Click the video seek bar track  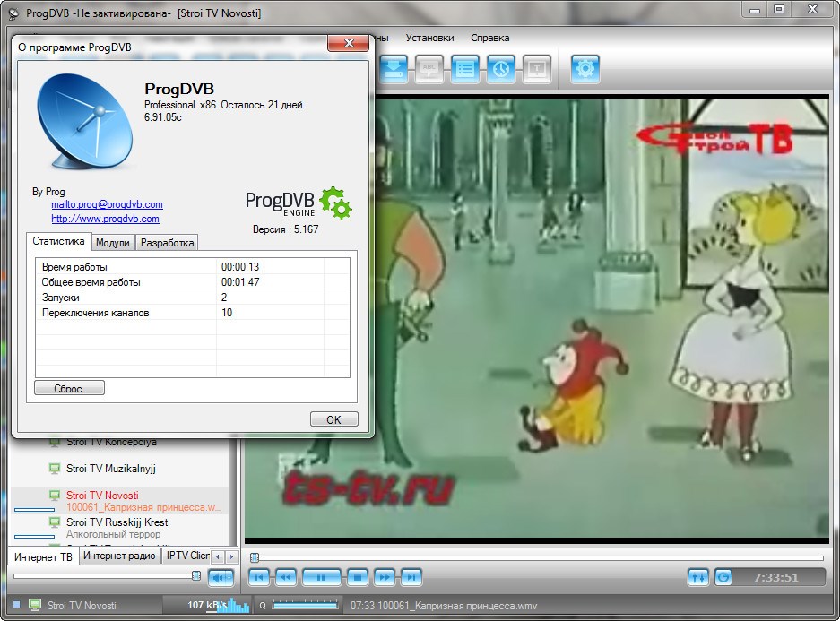pyautogui.click(x=538, y=557)
